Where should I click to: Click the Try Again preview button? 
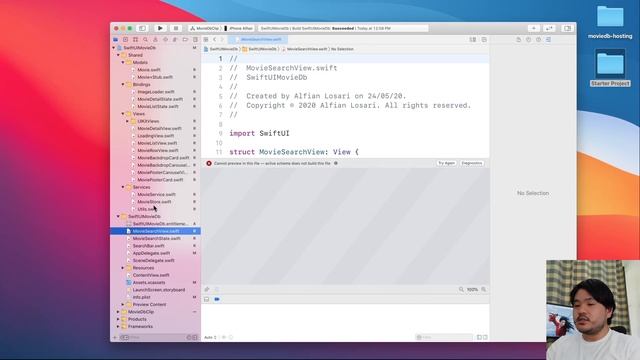click(x=446, y=163)
